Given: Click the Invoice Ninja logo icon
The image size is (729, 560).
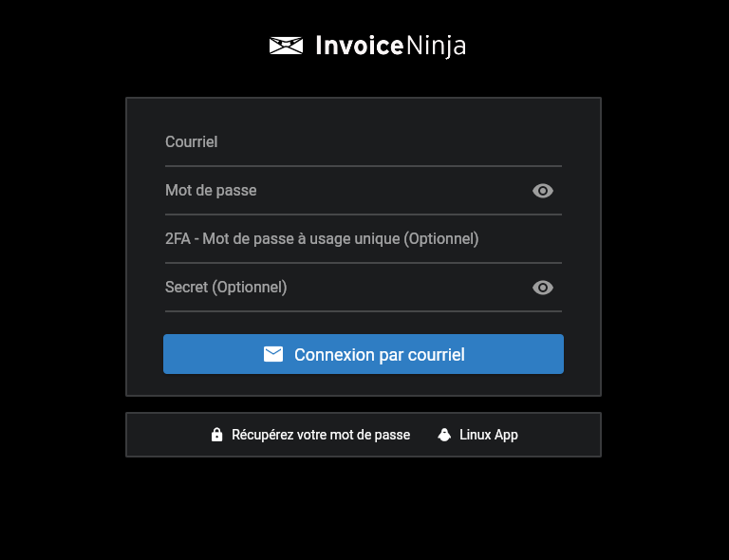Looking at the screenshot, I should (x=286, y=46).
